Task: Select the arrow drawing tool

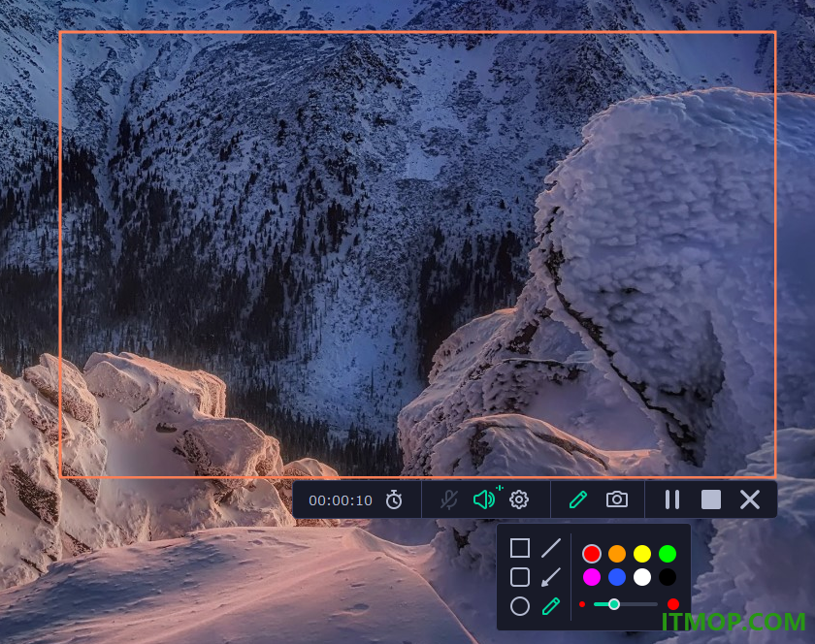Action: click(551, 577)
